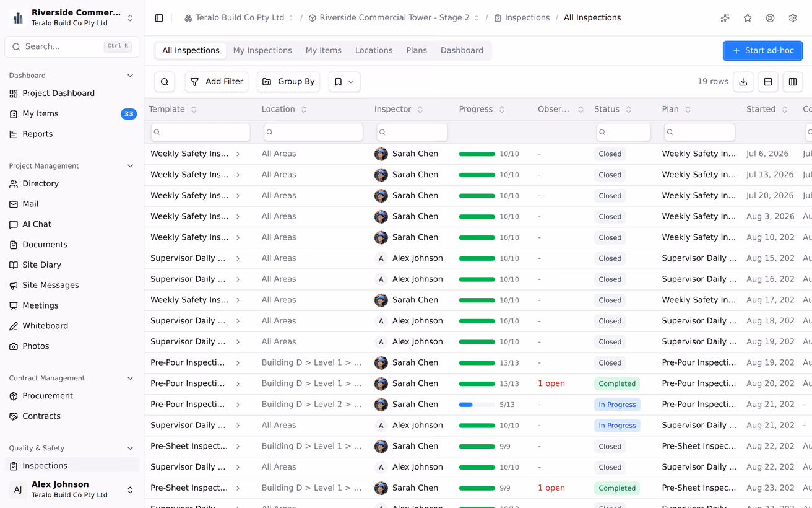The width and height of the screenshot is (812, 508).
Task: Switch to the Dashboard tab
Action: click(462, 51)
